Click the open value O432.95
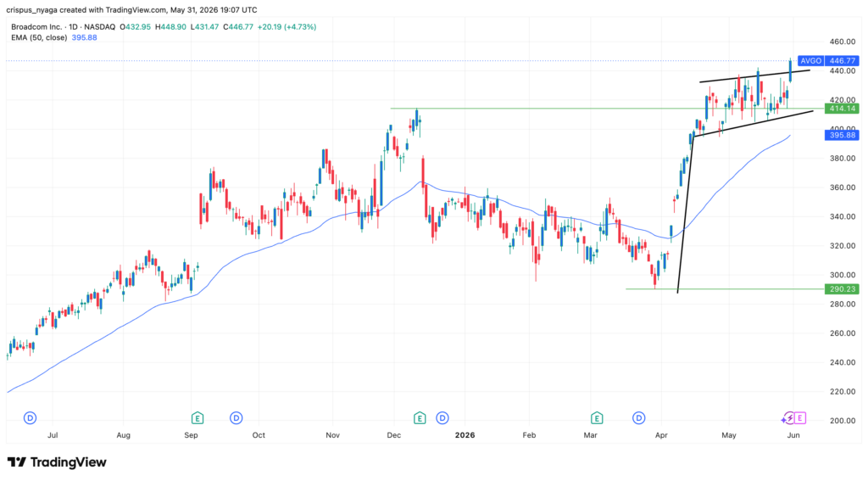Image resolution: width=868 pixels, height=481 pixels. 135,26
